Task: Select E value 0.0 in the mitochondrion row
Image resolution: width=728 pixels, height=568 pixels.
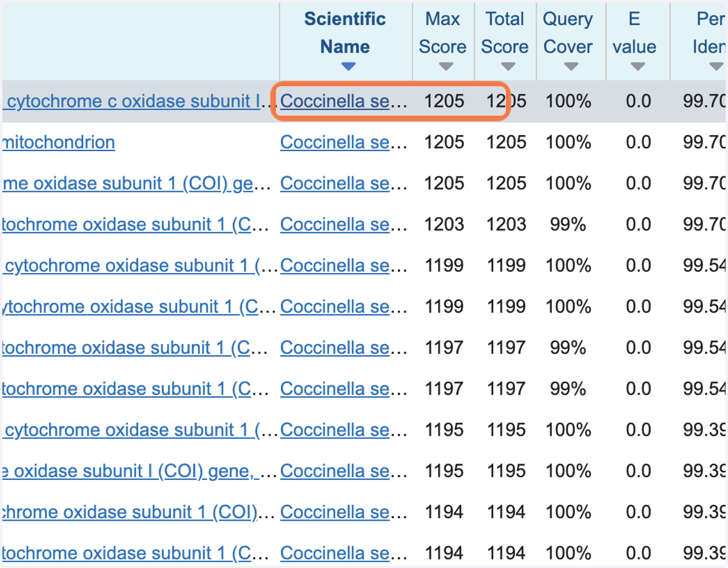Action: tap(638, 143)
